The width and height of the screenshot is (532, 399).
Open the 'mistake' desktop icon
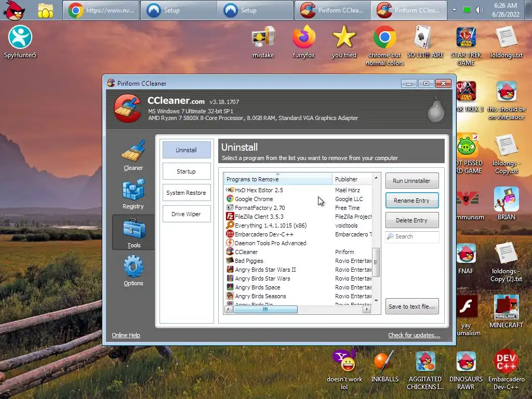click(263, 42)
